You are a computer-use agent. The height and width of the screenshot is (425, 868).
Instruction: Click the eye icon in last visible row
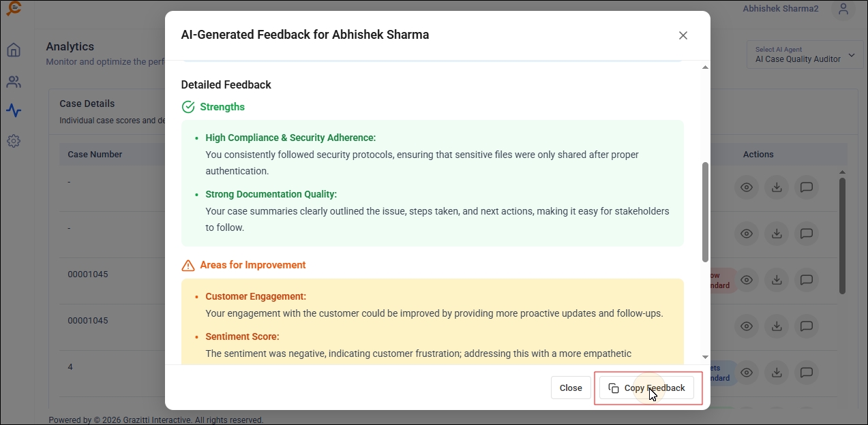click(x=747, y=372)
